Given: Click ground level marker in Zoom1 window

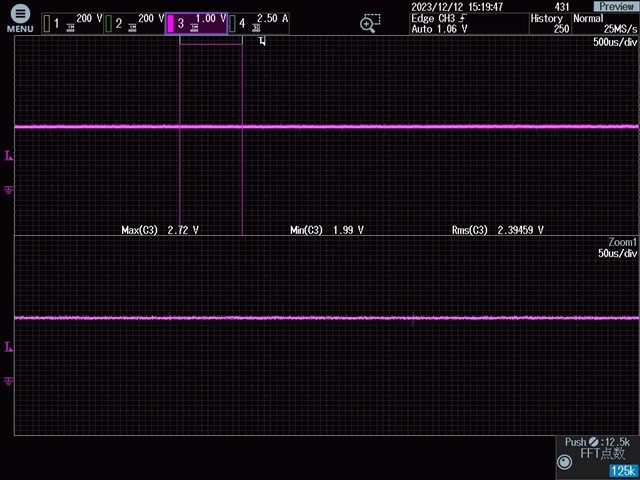Looking at the screenshot, I should (x=9, y=382).
